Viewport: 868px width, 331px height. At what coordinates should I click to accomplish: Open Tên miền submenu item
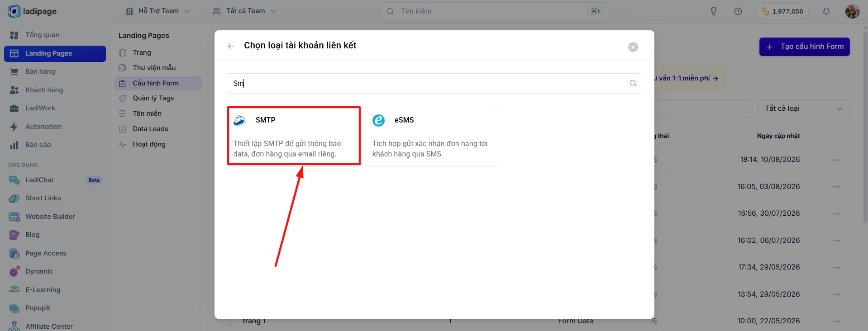tap(158, 113)
